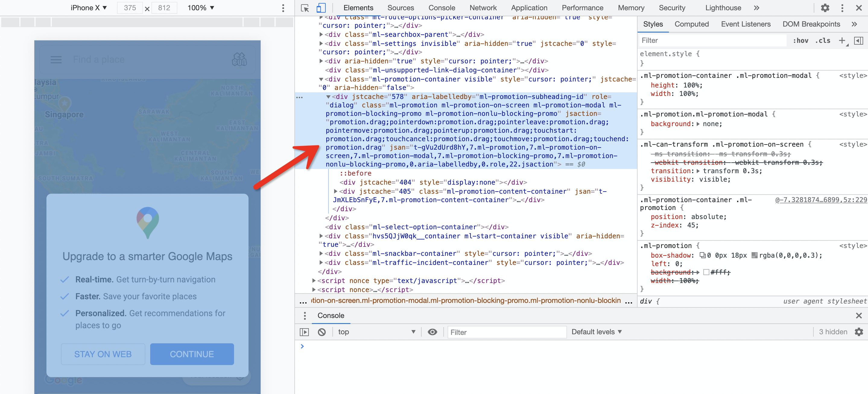Open the Computed styles tab
The height and width of the screenshot is (394, 868).
[x=692, y=24]
